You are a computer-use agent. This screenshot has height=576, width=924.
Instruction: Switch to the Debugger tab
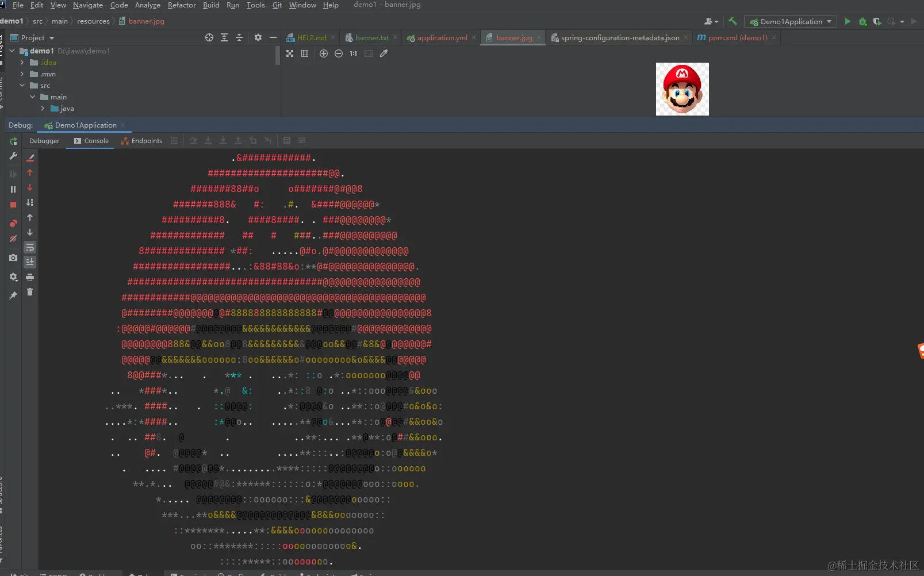point(44,141)
